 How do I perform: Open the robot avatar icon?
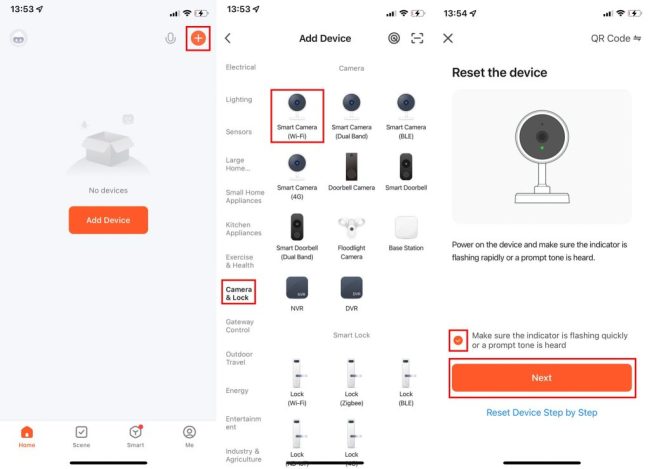tap(19, 39)
